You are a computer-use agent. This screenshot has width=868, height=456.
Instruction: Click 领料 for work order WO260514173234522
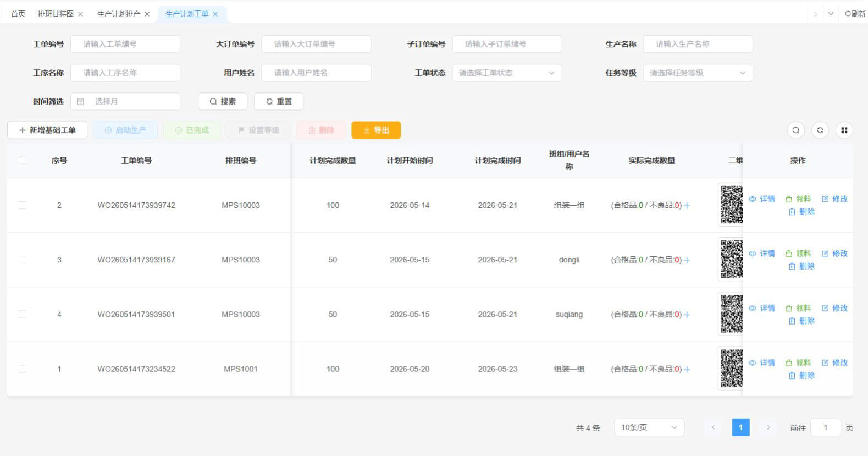tap(798, 362)
